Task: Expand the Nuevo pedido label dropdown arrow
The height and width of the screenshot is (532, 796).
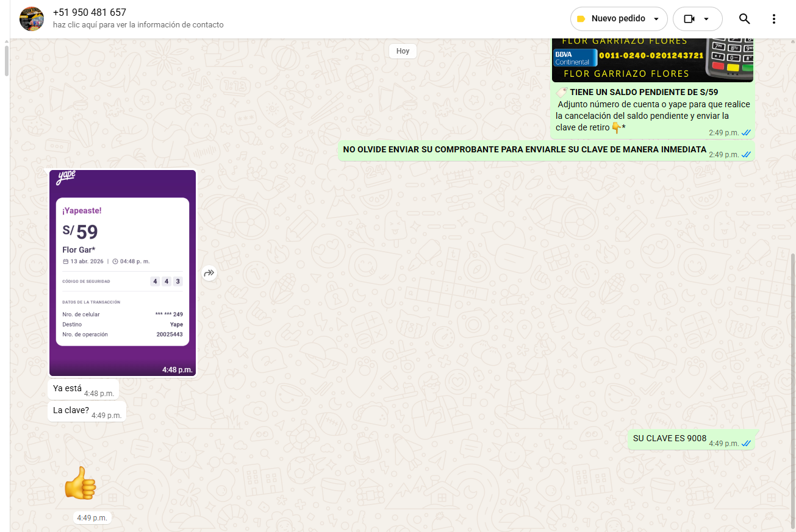Action: click(656, 19)
